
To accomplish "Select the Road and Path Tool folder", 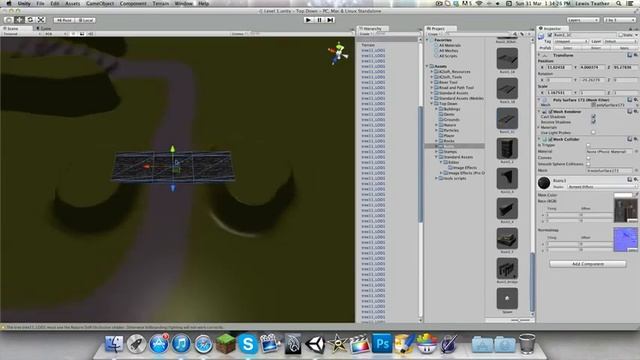I will click(x=456, y=88).
